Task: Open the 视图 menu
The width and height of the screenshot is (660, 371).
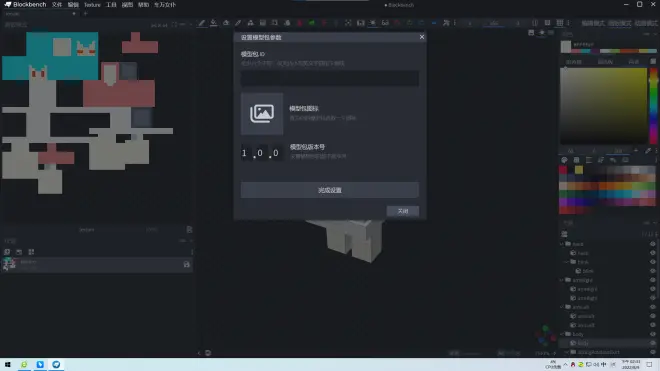Action: (x=127, y=5)
